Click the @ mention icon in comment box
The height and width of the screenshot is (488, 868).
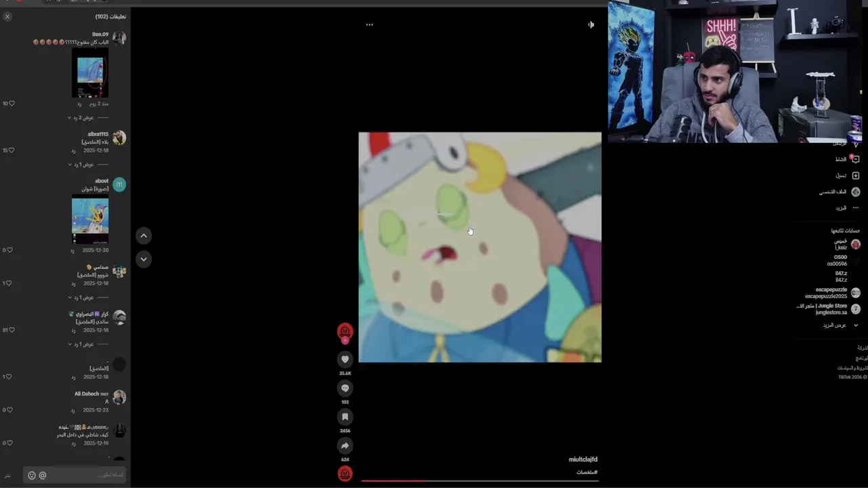pos(43,475)
